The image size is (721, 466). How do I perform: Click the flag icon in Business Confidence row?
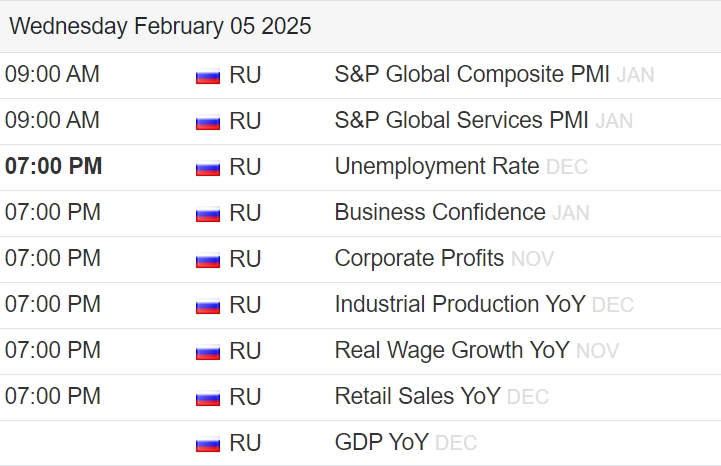click(x=207, y=214)
